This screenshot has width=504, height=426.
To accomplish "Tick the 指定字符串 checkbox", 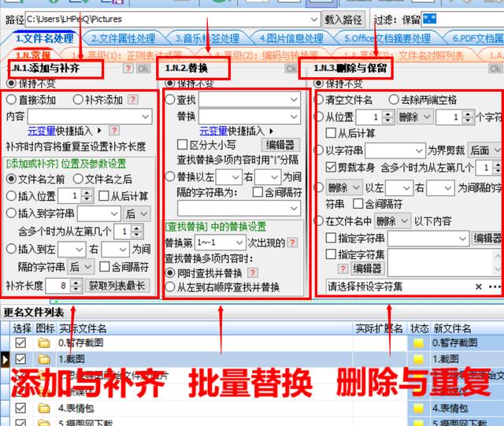I will click(x=331, y=238).
